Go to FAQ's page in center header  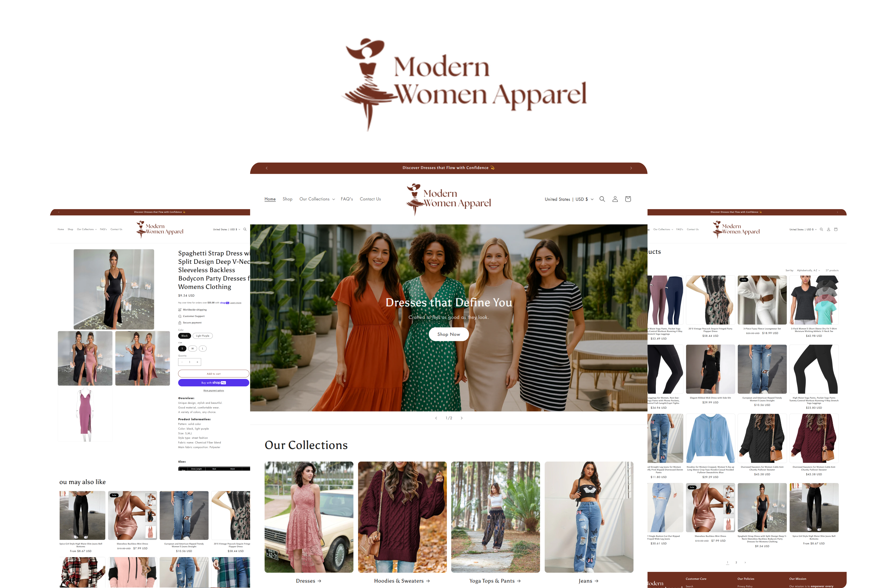point(347,199)
